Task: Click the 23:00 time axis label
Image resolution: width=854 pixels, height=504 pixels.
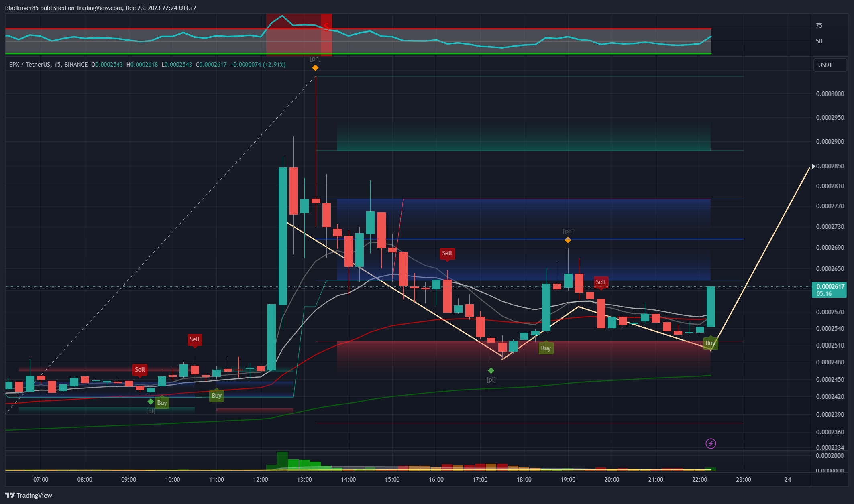Action: 744,480
